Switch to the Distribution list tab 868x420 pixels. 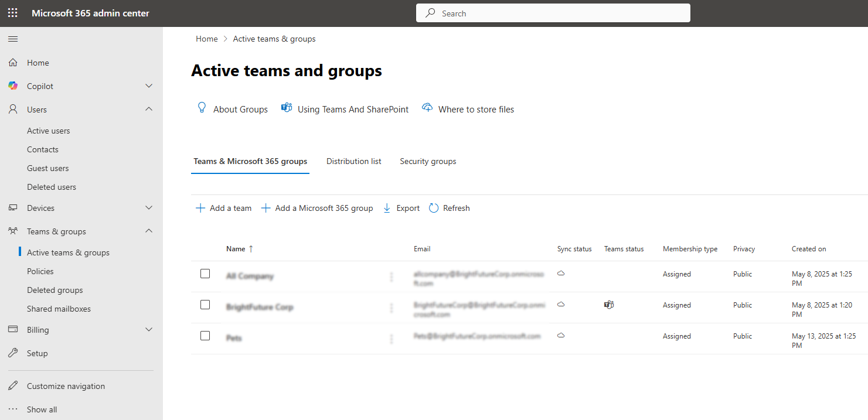point(353,161)
